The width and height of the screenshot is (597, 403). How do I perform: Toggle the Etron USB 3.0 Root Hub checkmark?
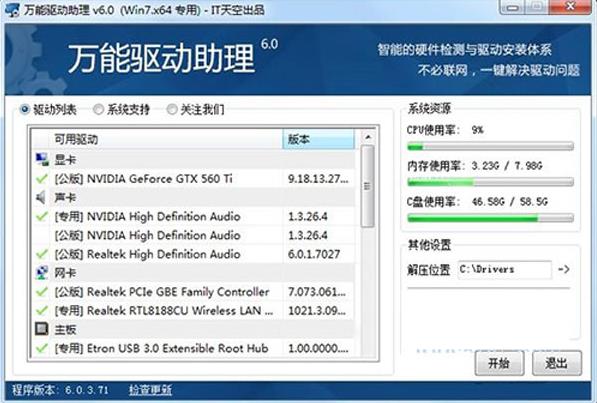[42, 348]
